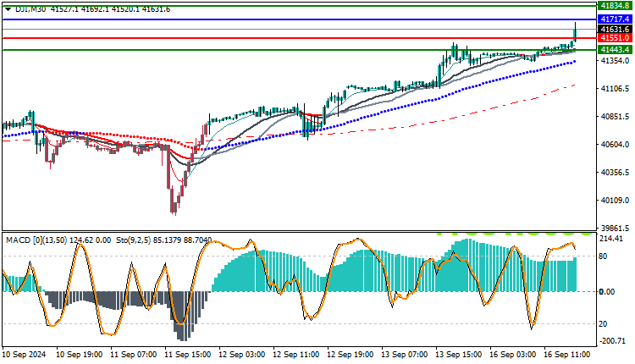Click the 40851.5 price scale value
Image resolution: width=635 pixels, height=364 pixels.
[x=615, y=117]
